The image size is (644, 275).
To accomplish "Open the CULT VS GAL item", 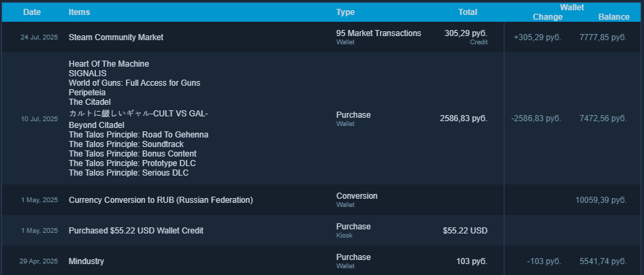I will [138, 113].
